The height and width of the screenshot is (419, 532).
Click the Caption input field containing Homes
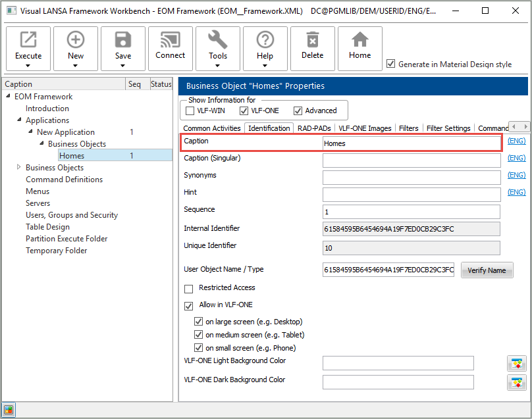click(x=412, y=143)
